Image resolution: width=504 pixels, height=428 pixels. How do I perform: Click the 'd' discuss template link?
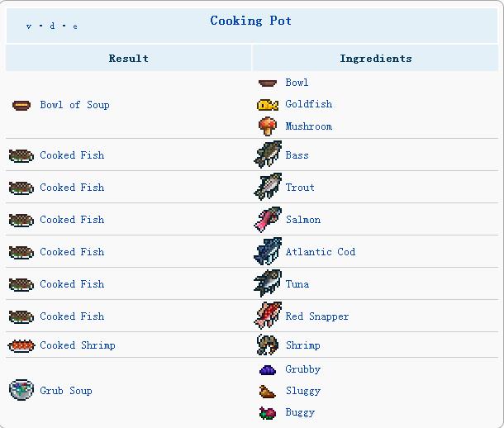click(52, 26)
